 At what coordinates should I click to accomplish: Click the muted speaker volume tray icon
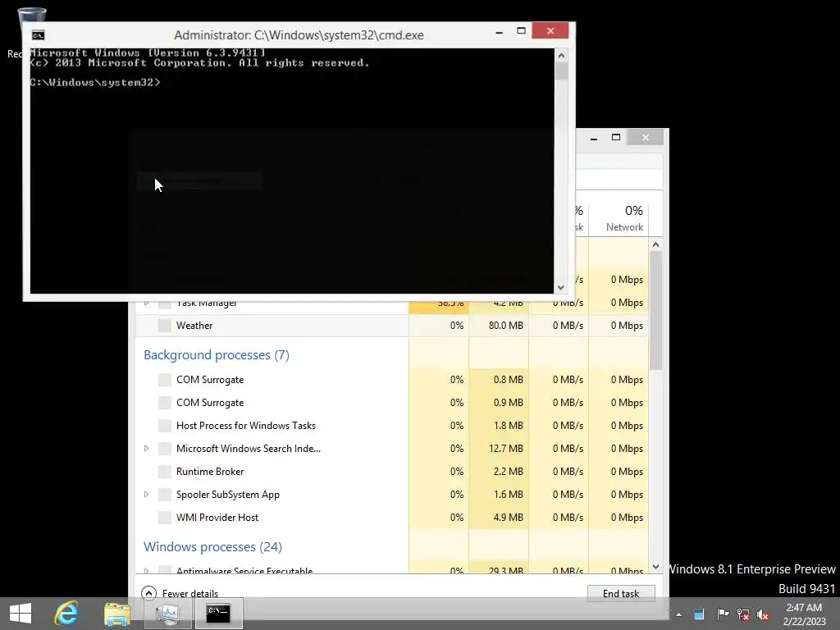point(762,614)
